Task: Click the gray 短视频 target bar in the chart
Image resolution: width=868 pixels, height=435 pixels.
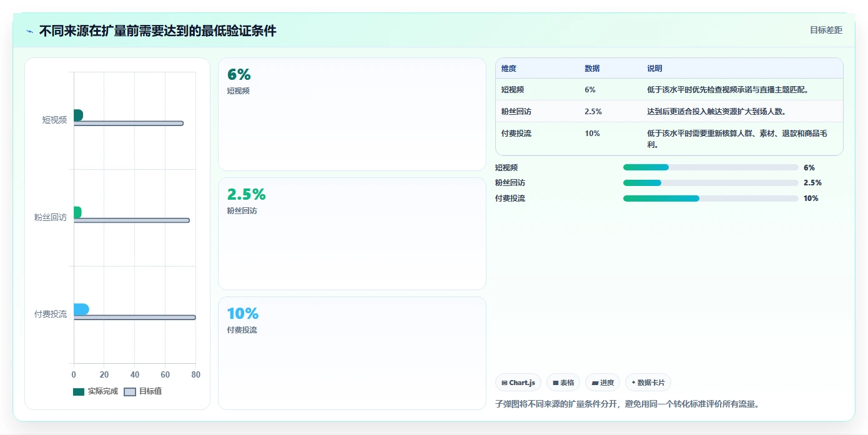Action: pos(129,124)
